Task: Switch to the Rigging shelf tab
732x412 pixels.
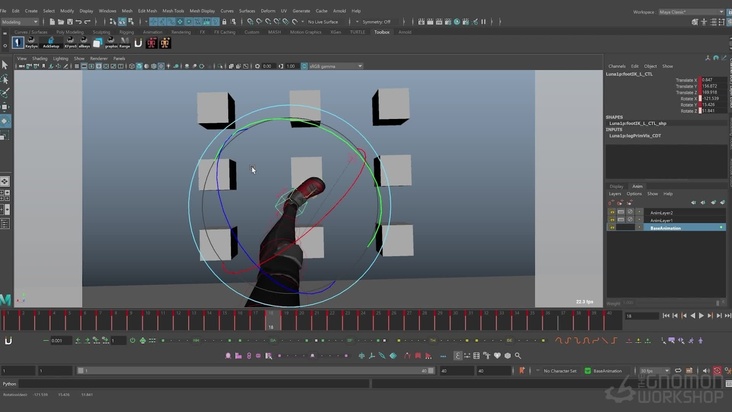Action: (127, 32)
